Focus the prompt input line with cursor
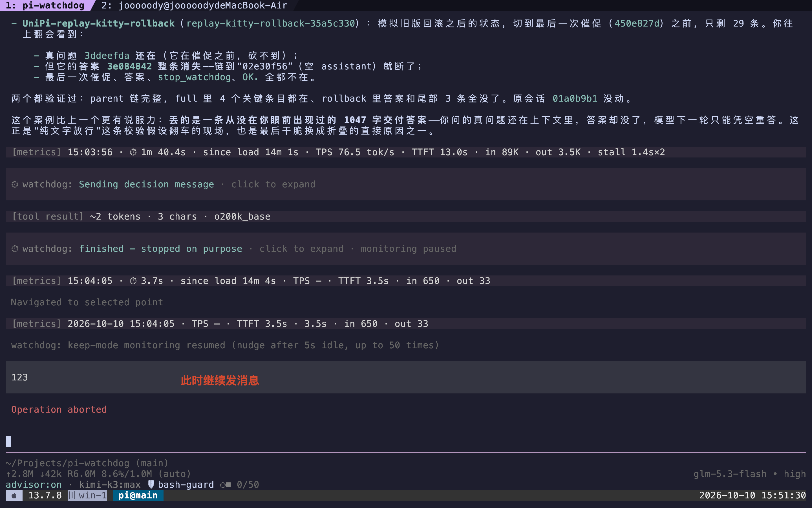812x508 pixels. click(406, 441)
